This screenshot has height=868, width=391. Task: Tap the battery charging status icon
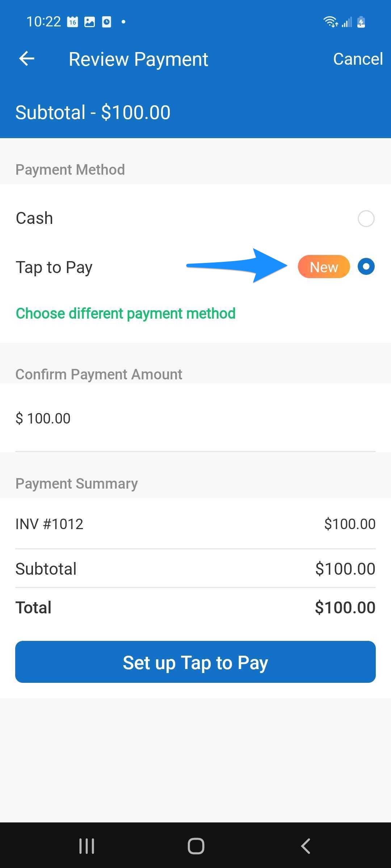click(361, 22)
